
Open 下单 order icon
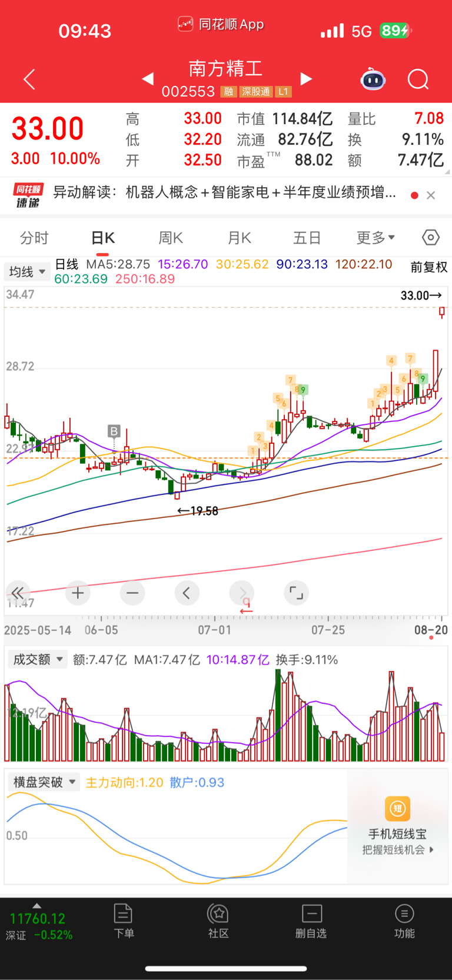124,921
